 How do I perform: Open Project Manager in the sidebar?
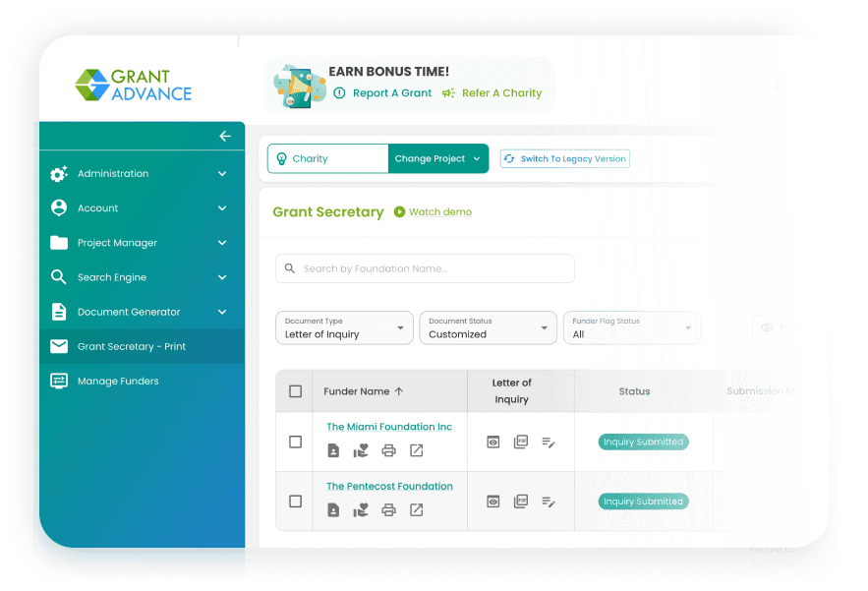(142, 243)
